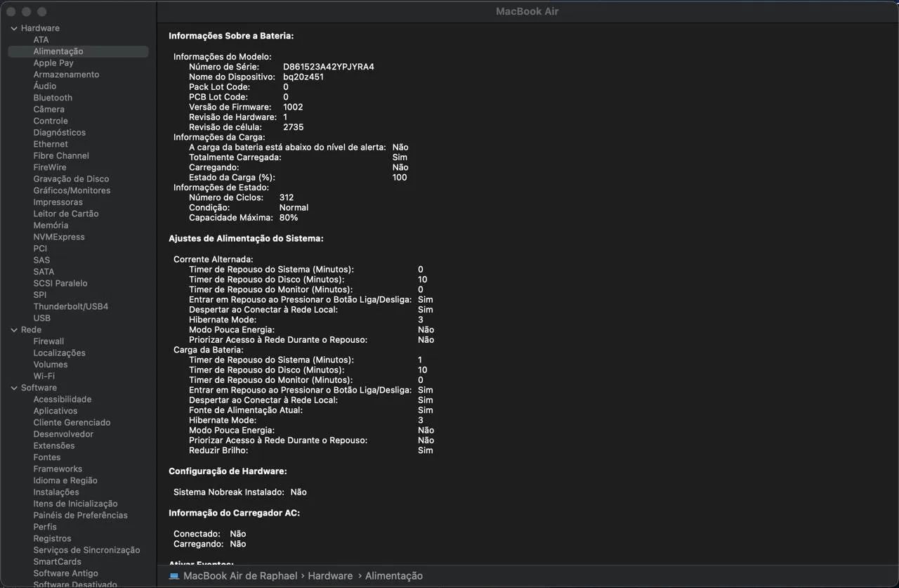Collapse the Software section chevron

[14, 388]
